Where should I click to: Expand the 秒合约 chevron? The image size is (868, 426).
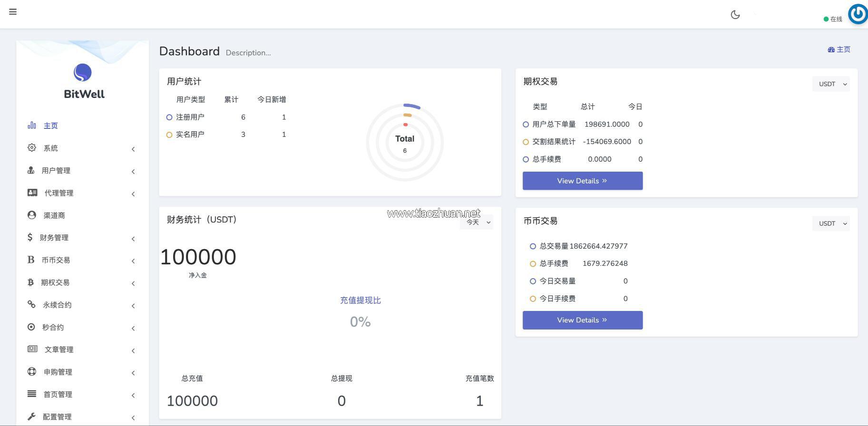[133, 328]
